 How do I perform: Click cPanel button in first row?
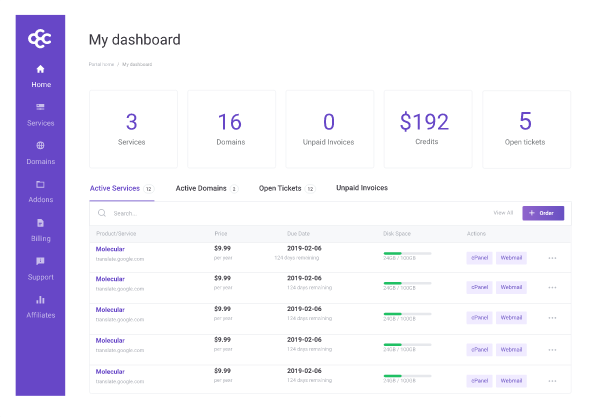point(479,258)
